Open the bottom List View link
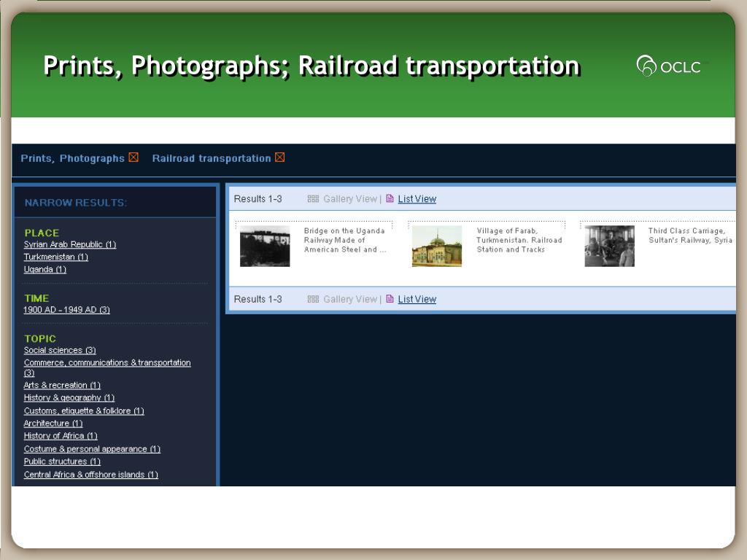Viewport: 747px width, 560px height. tap(417, 300)
